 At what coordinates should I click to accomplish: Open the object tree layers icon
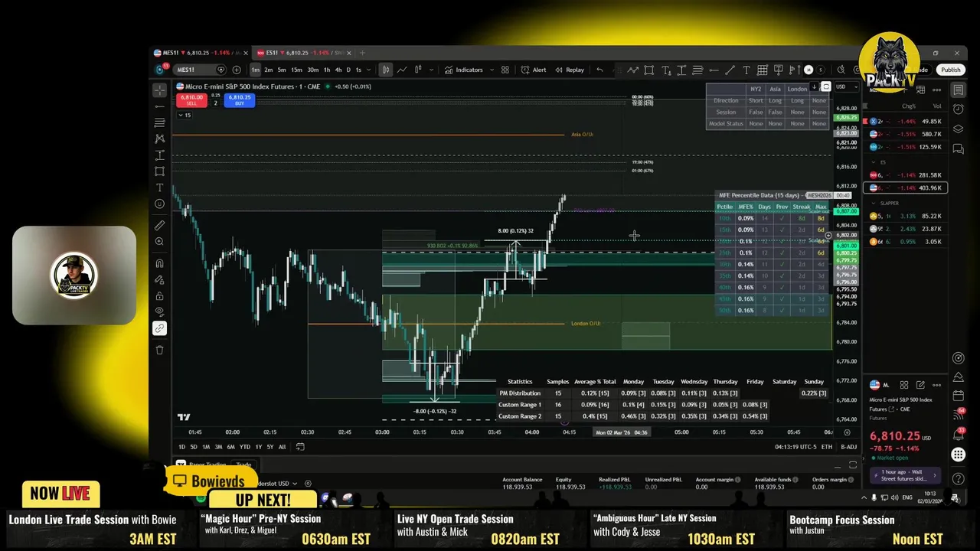pos(958,129)
